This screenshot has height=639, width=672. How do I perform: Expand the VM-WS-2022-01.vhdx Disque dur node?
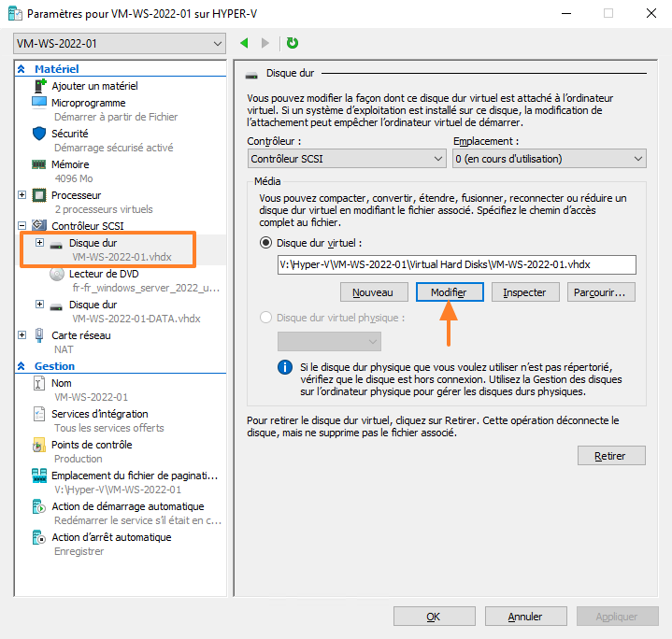click(x=39, y=242)
